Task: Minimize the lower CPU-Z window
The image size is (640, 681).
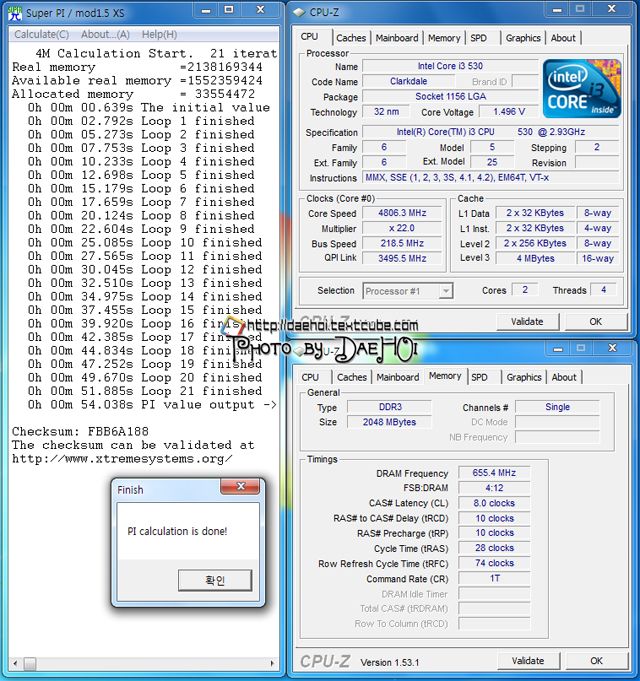Action: tap(558, 349)
